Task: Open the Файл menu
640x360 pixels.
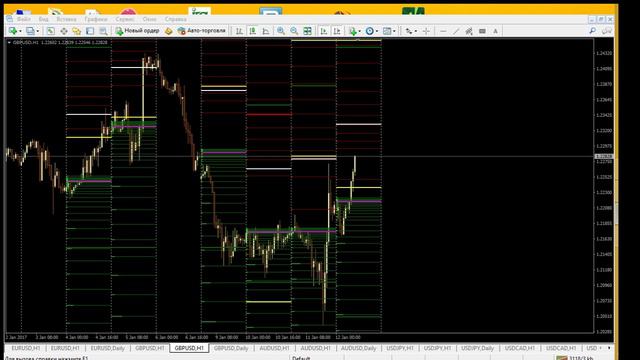Action: click(24, 19)
